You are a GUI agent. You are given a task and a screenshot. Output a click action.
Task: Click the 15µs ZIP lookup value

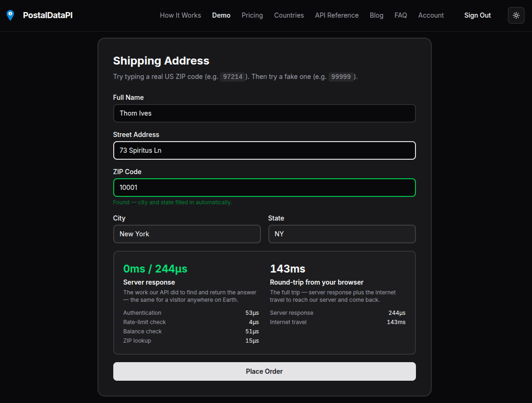click(x=252, y=341)
